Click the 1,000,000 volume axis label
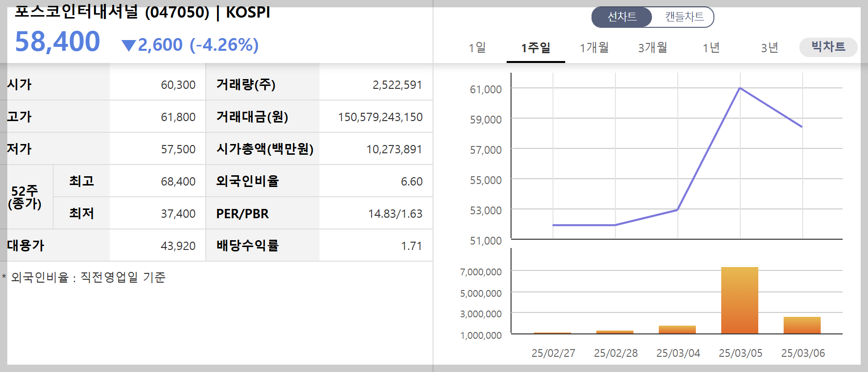Screen dimensions: 868x372 (481, 335)
